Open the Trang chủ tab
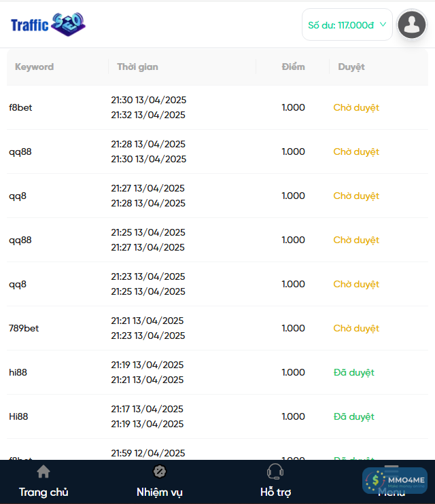 point(43,492)
